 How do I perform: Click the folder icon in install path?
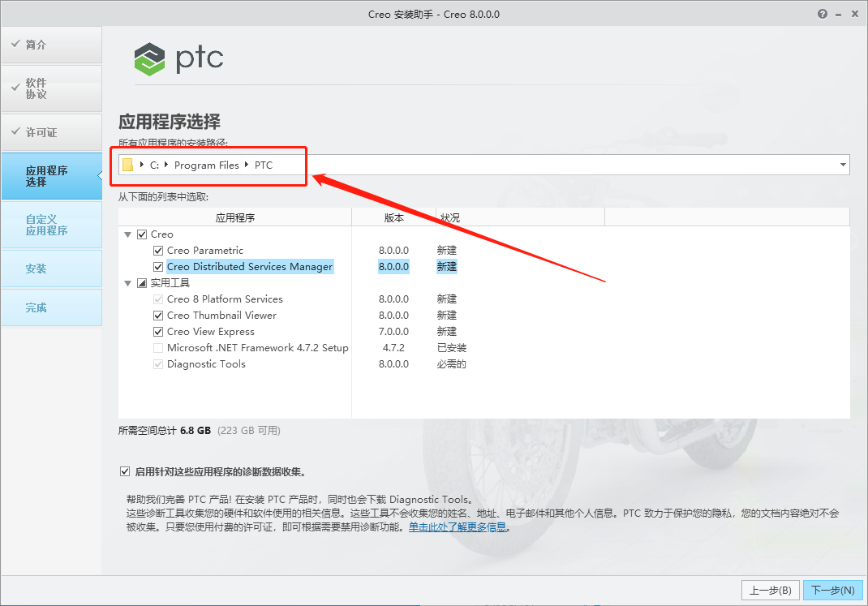point(128,165)
